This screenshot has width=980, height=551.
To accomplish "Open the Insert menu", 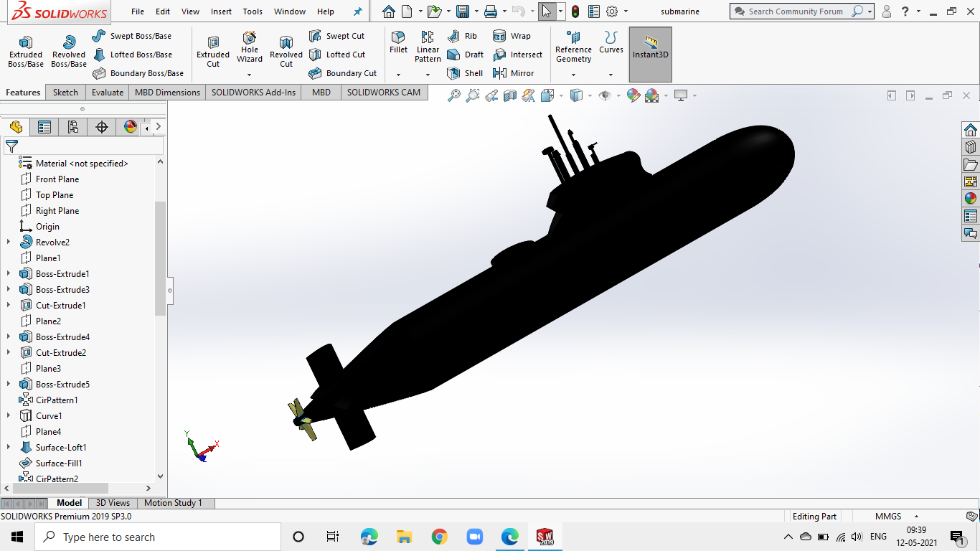I will [x=221, y=11].
